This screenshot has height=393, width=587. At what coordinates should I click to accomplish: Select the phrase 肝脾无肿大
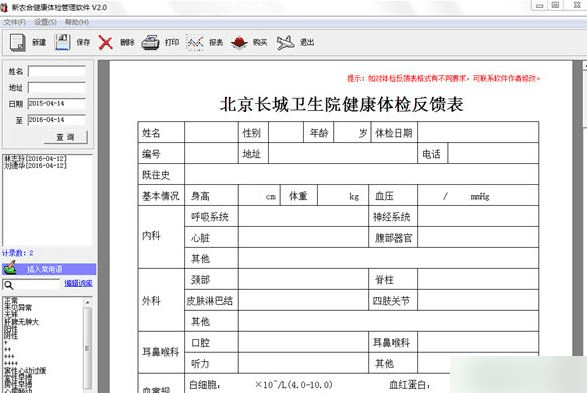[x=21, y=322]
